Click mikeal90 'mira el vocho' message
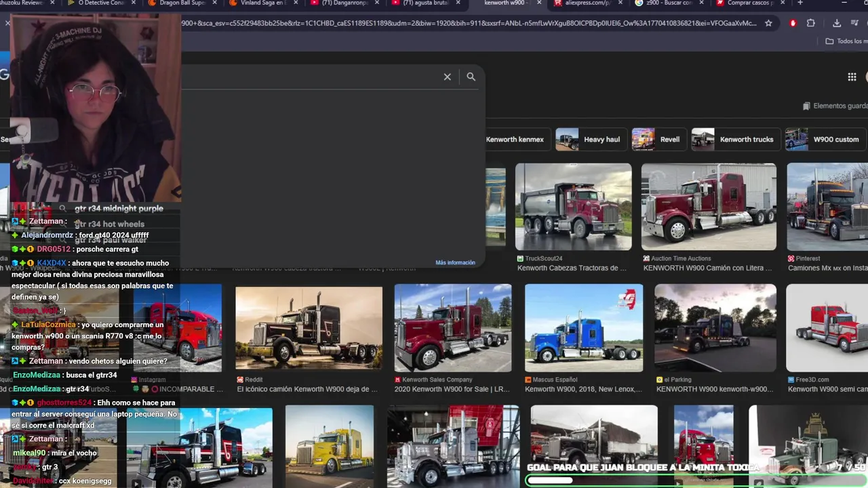Screen dimensions: 868x488 [x=55, y=453]
